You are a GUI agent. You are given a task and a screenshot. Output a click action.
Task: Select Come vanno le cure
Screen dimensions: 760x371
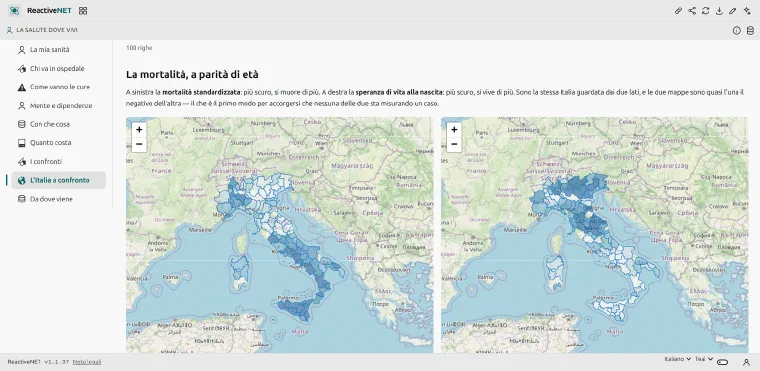pyautogui.click(x=59, y=87)
